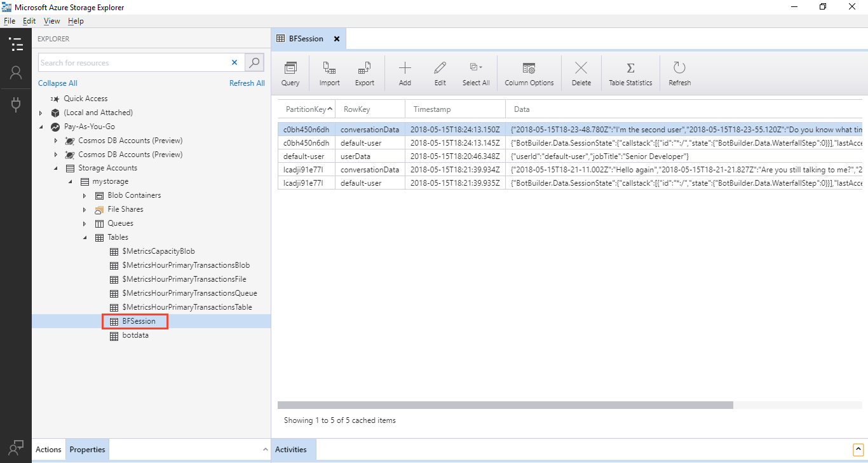This screenshot has width=868, height=463.
Task: Open the Connect dialog via plug icon
Action: pos(16,104)
